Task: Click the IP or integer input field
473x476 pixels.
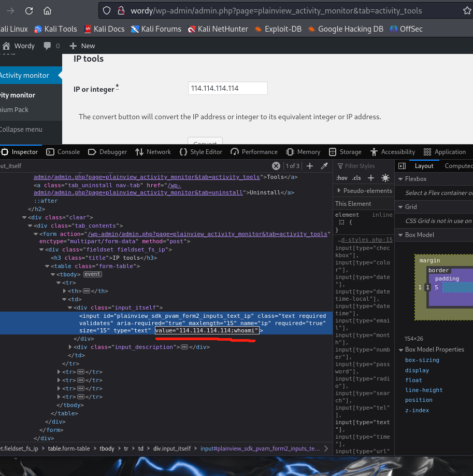Action: (x=227, y=88)
